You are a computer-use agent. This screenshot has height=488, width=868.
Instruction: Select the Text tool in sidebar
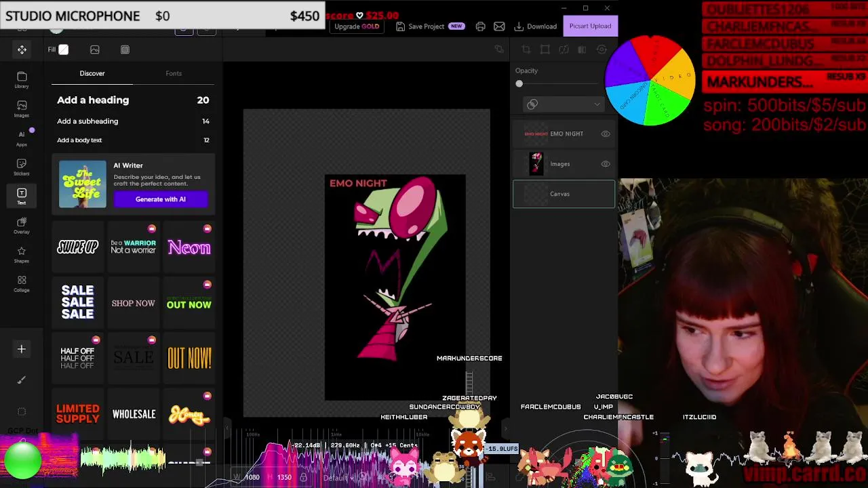pyautogui.click(x=22, y=197)
